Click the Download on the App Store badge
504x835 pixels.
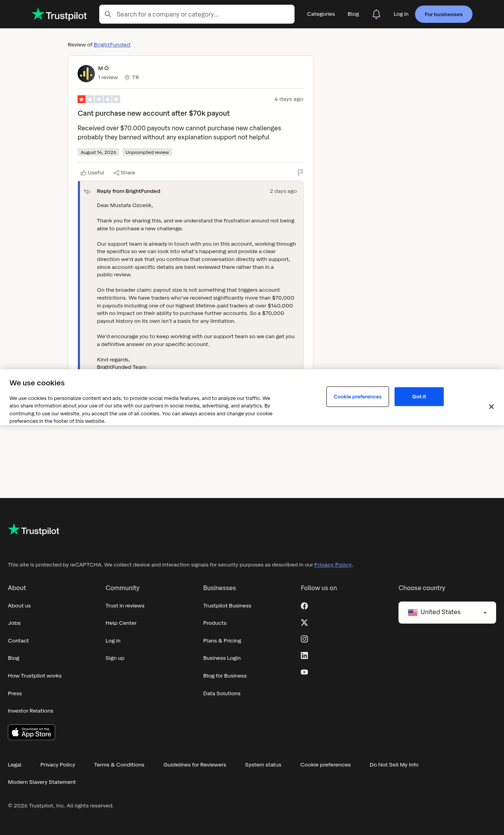click(x=31, y=732)
